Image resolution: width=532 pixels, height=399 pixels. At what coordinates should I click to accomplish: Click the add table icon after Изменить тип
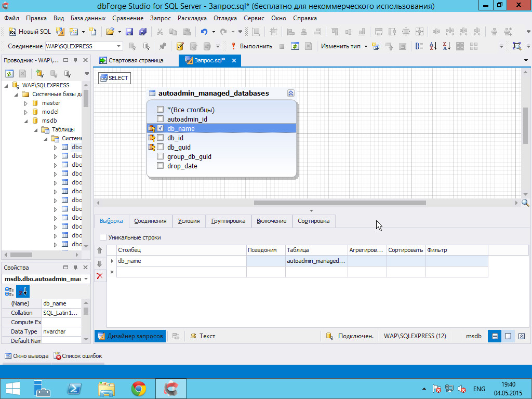pos(376,46)
